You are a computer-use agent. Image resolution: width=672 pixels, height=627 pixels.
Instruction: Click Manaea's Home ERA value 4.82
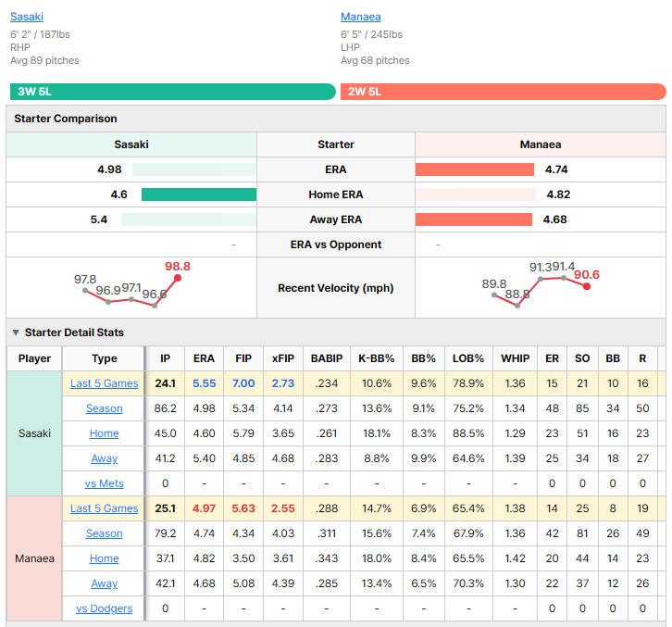[558, 194]
